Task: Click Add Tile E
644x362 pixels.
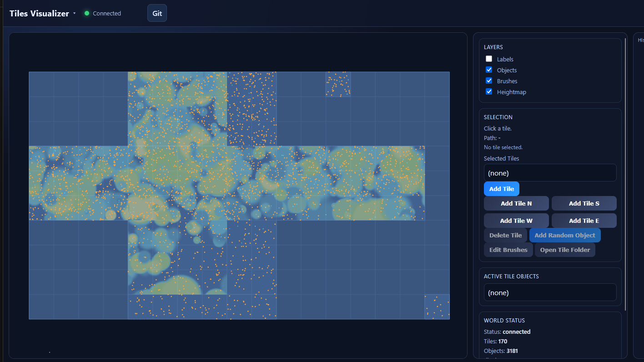Action: (x=584, y=221)
